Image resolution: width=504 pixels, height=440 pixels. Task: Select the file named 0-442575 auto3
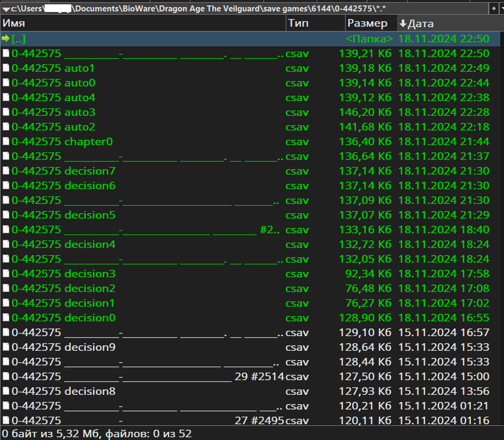coord(53,112)
